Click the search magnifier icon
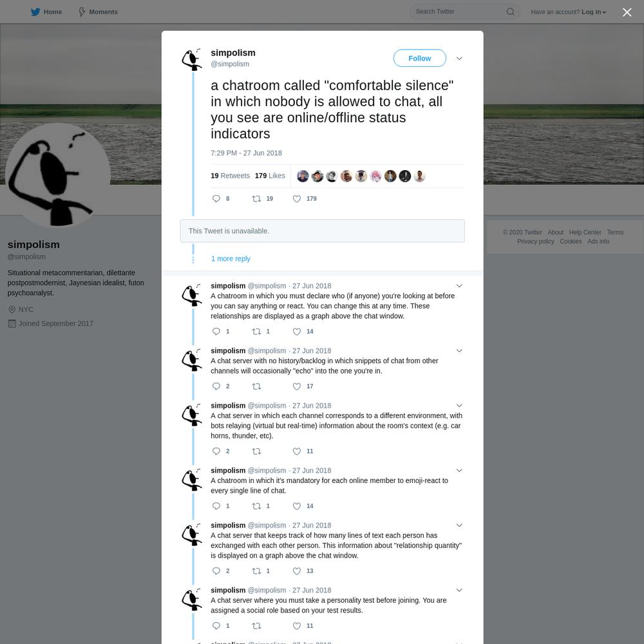Image resolution: width=644 pixels, height=644 pixels. [510, 12]
